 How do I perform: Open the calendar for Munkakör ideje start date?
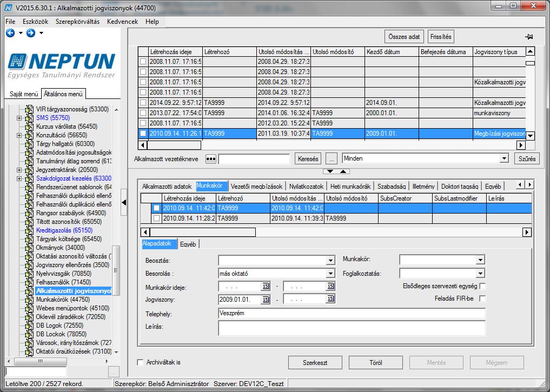(x=266, y=287)
